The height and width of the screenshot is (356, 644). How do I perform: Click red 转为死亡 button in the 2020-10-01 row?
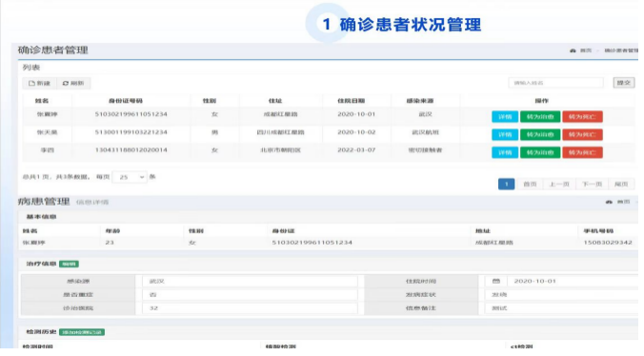point(582,116)
